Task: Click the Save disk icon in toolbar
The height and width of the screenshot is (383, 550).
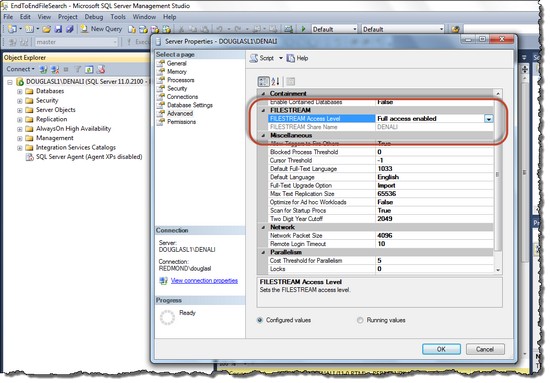Action: coord(58,29)
